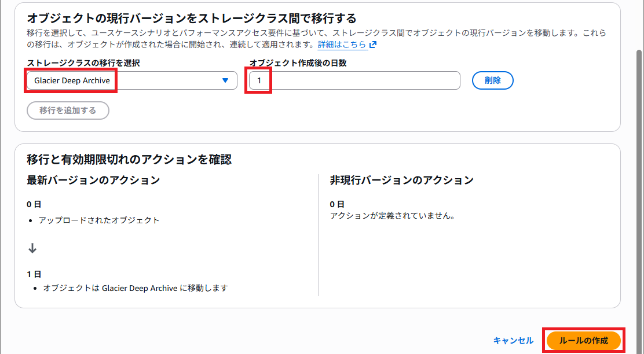Click the オブジェクトの現行バージョンをストレージクラス間で移行する heading

(x=191, y=19)
